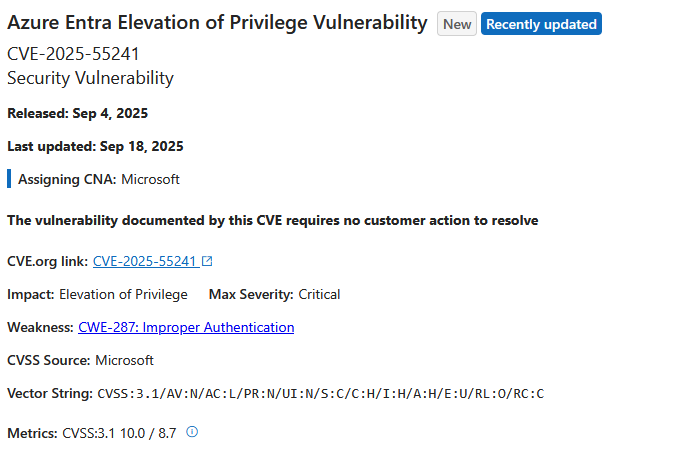The image size is (676, 462).
Task: Click the CVSS:3.1 vector string text
Action: tap(321, 394)
